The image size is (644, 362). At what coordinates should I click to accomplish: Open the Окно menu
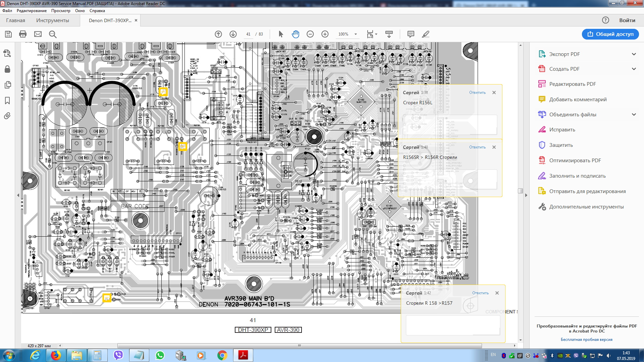point(80,11)
